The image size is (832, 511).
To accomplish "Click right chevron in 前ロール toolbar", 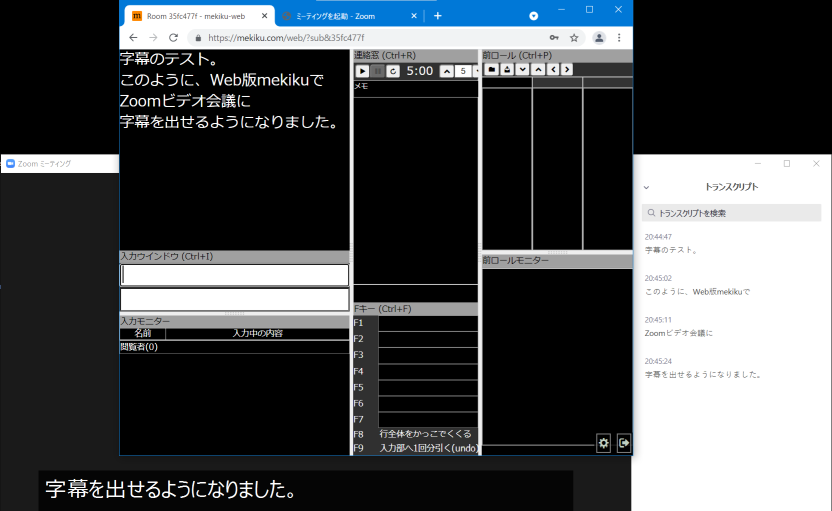I will (567, 70).
